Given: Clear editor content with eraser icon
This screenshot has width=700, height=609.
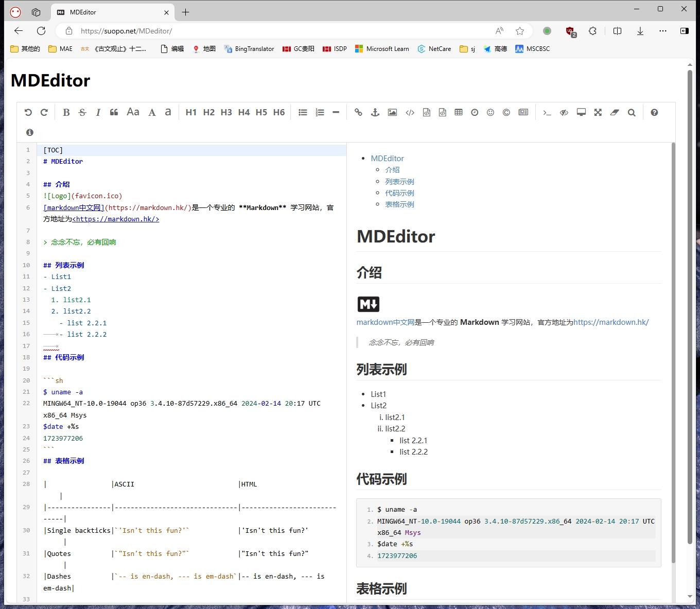Looking at the screenshot, I should (x=615, y=112).
